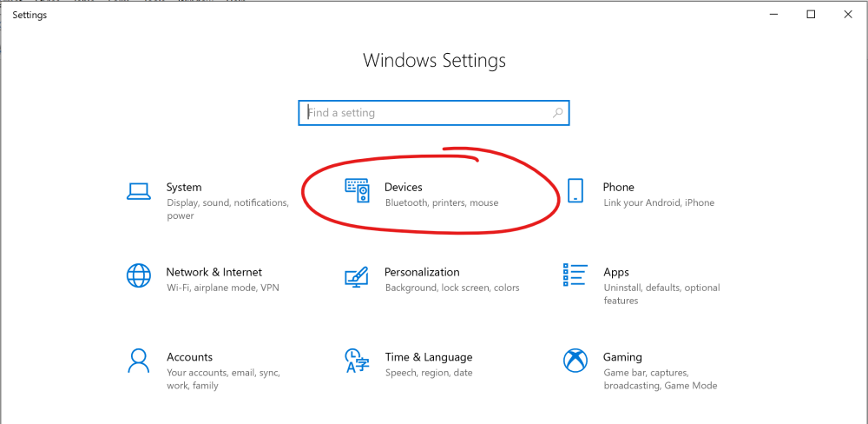Click 'Uninstall, defaults, optional features' text
868x424 pixels.
[661, 295]
